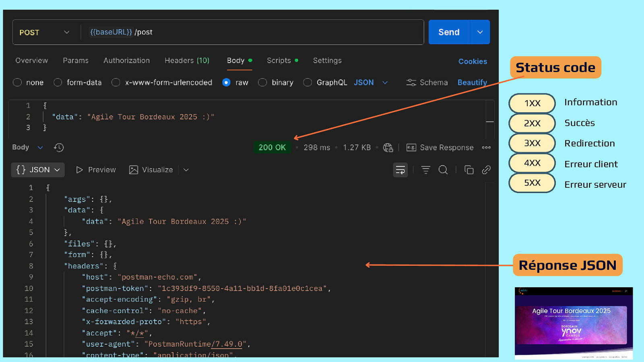Select the GraphQL radio button
Viewport: 644px width, 362px height.
308,82
